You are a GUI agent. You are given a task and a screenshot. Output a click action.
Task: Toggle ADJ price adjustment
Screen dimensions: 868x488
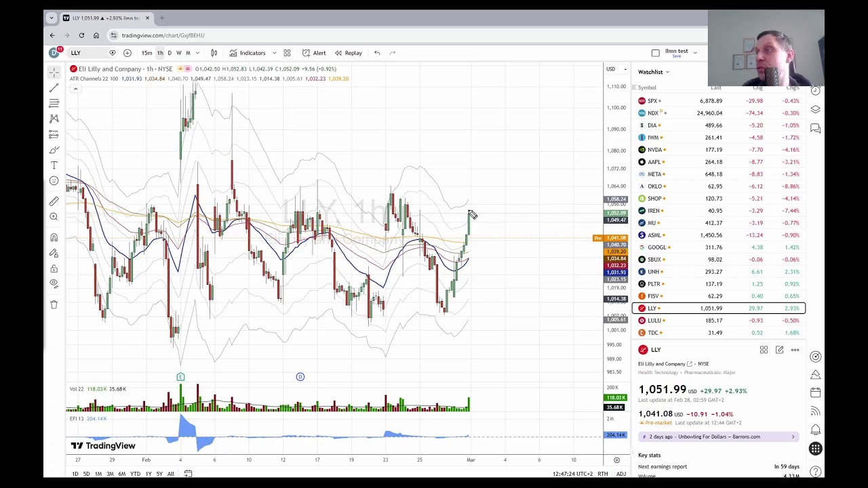click(x=621, y=474)
